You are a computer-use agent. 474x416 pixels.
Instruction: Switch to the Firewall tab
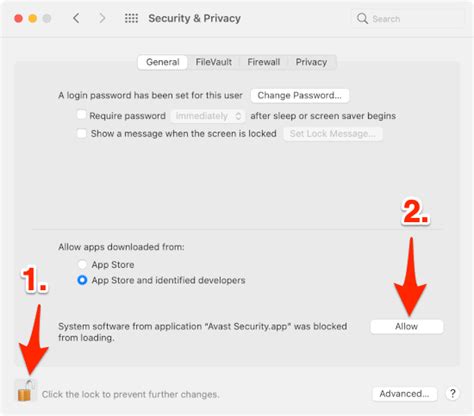point(264,62)
